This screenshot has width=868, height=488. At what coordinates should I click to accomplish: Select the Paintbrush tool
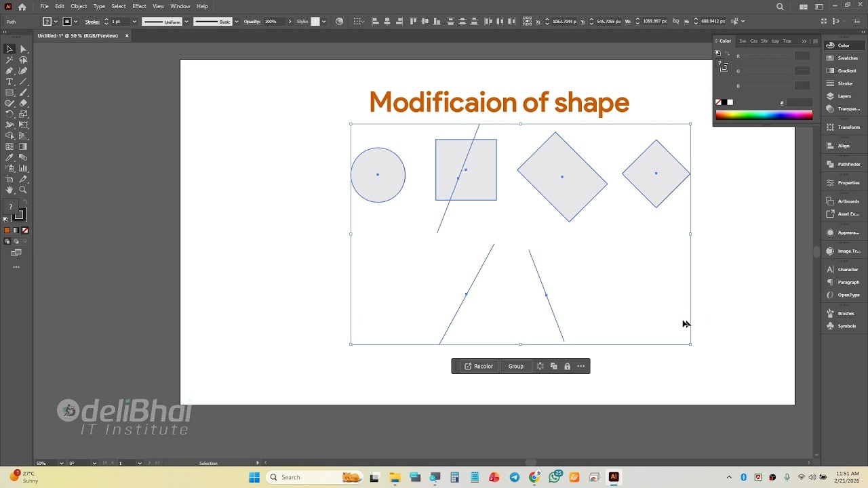pyautogui.click(x=23, y=92)
